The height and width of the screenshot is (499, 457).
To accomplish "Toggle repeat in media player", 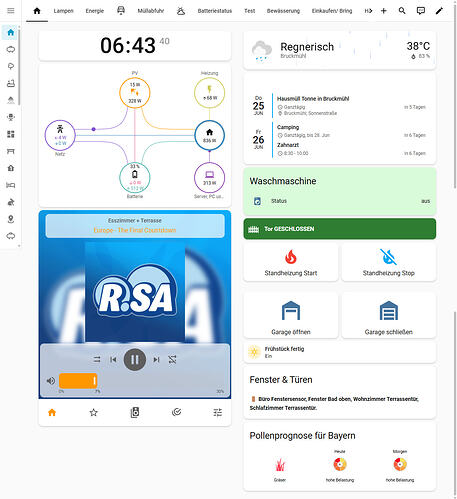I will pos(97,359).
